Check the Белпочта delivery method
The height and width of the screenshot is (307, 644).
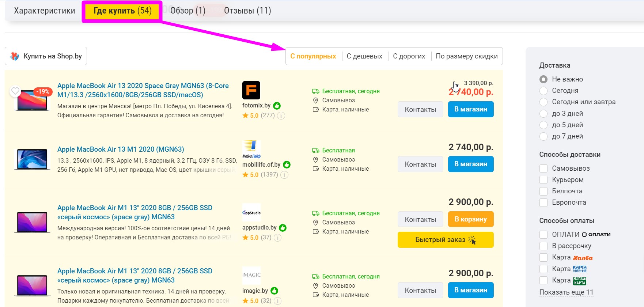pos(543,191)
